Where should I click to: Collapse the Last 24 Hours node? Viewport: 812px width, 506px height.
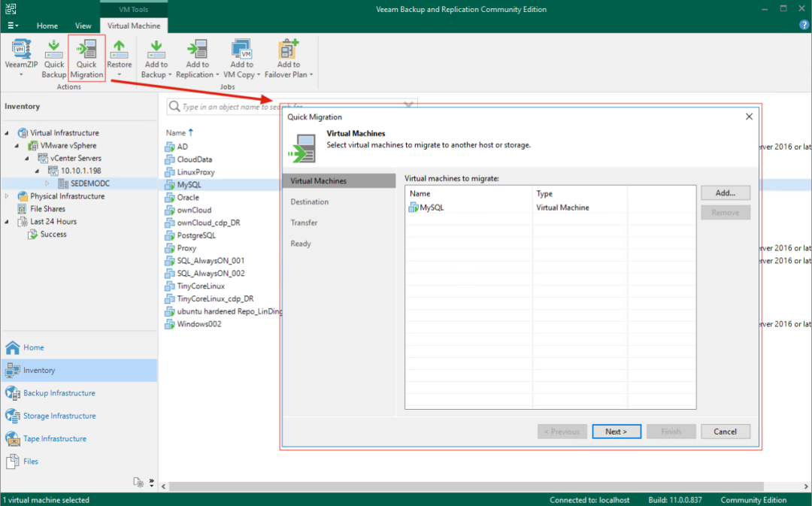pos(7,222)
